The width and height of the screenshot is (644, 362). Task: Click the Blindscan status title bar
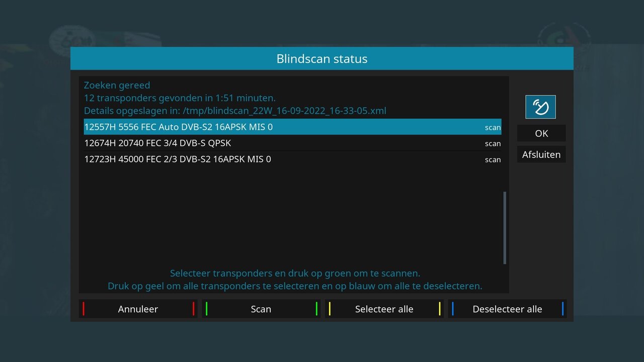[321, 58]
